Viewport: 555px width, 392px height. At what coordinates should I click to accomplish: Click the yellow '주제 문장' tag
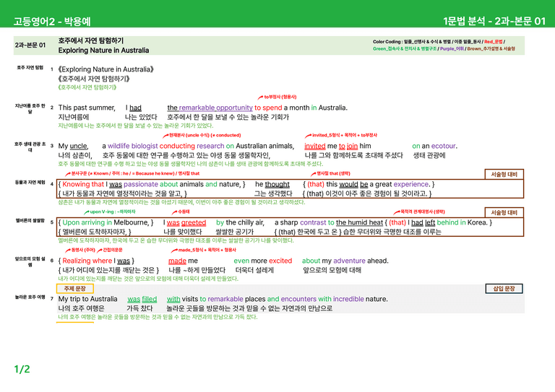coord(75,289)
